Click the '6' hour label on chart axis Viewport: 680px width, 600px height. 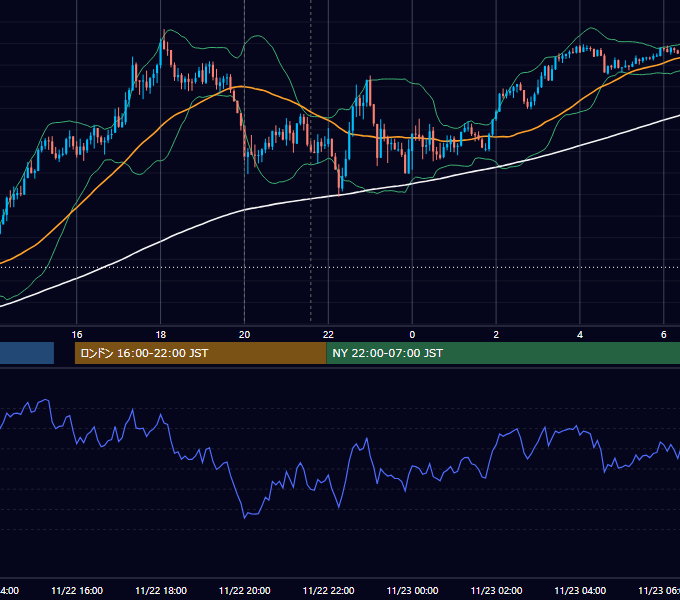click(664, 335)
